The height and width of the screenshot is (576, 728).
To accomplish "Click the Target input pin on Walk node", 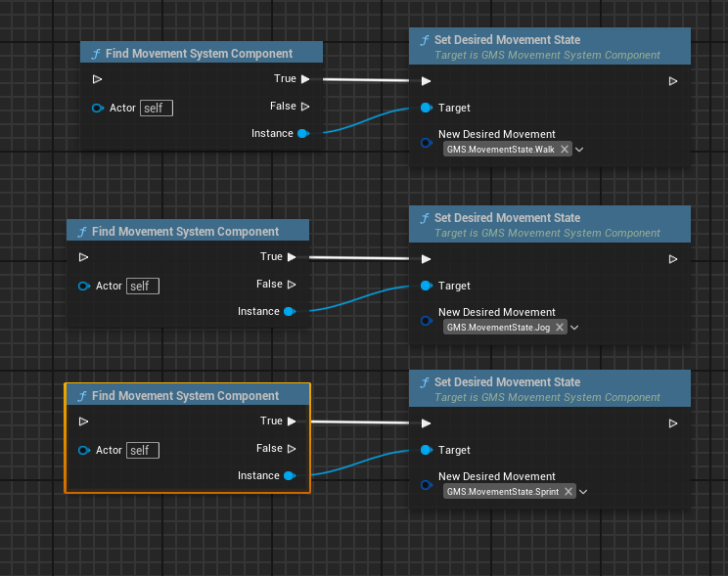I will coord(427,108).
